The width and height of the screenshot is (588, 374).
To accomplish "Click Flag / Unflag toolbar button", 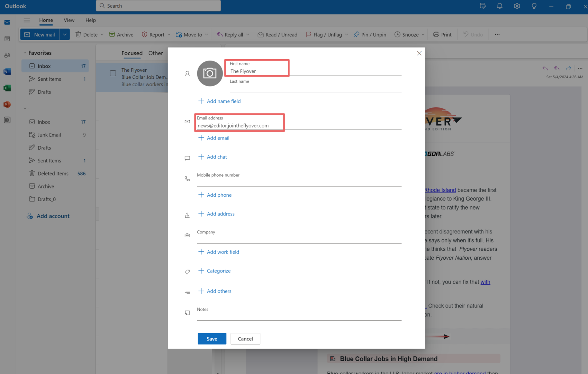I will (x=324, y=35).
